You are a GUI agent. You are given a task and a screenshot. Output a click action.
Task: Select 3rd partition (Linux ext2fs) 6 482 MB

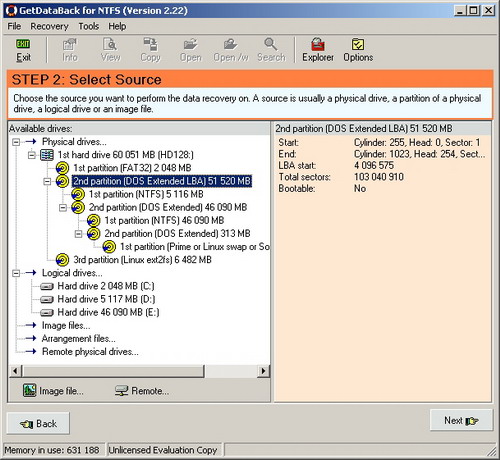pyautogui.click(x=142, y=260)
